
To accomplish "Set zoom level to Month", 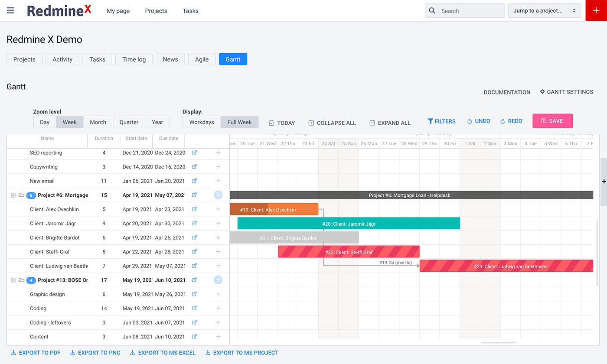I will [98, 122].
